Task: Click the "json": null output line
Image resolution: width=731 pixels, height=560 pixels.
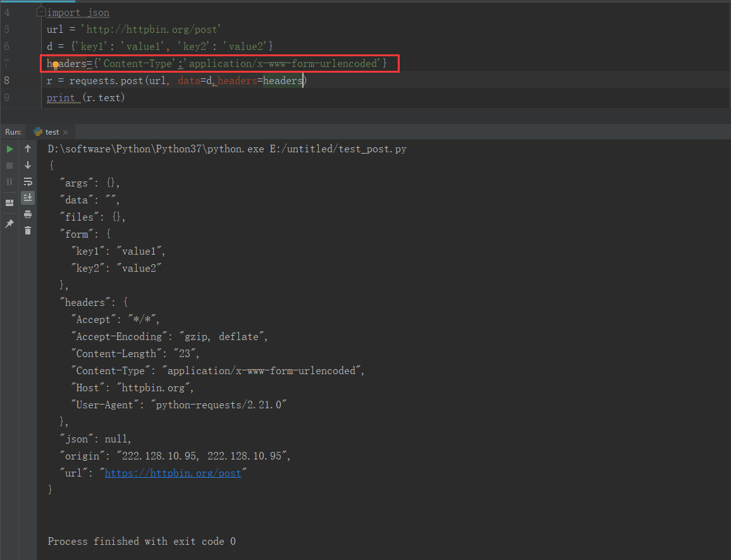Action: click(95, 439)
